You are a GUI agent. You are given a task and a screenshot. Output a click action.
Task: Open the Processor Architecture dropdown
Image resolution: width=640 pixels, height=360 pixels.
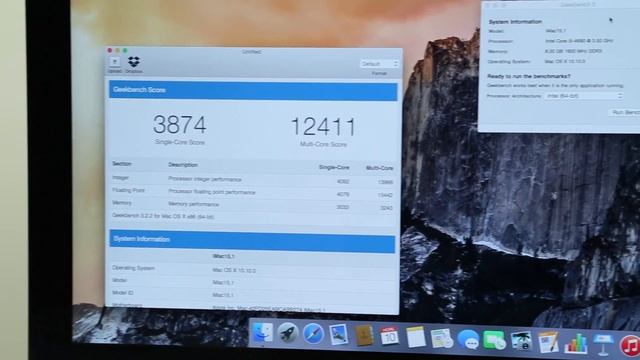(584, 96)
